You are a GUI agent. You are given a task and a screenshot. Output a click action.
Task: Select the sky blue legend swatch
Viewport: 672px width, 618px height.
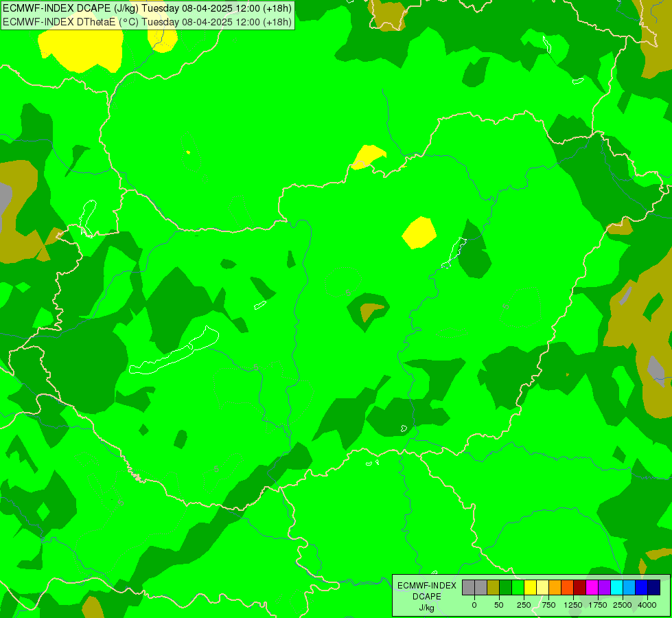(629, 588)
